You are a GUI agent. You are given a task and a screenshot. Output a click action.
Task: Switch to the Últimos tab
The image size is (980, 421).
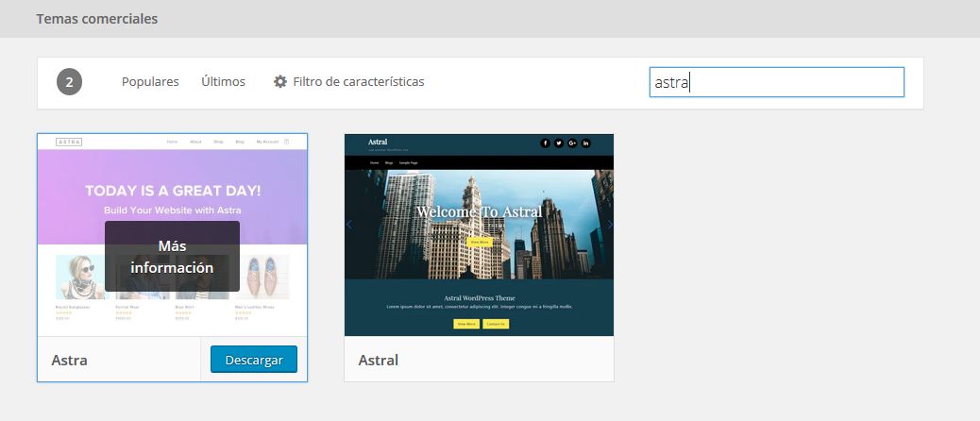(x=223, y=82)
